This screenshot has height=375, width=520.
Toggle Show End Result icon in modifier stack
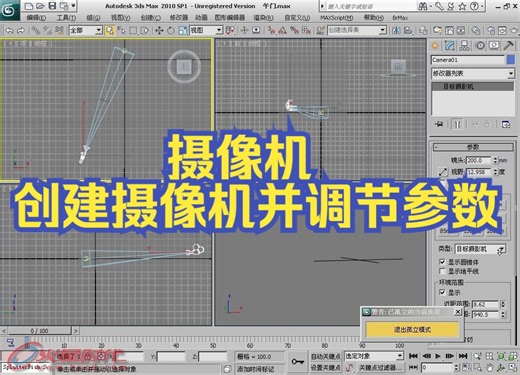click(x=457, y=124)
